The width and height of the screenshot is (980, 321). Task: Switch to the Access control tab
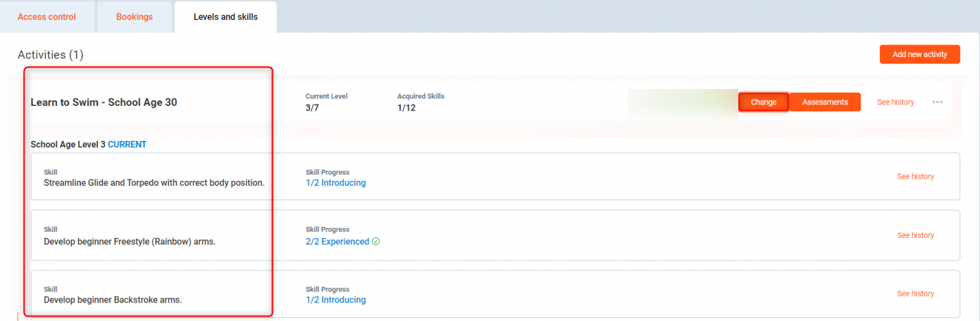[x=47, y=17]
